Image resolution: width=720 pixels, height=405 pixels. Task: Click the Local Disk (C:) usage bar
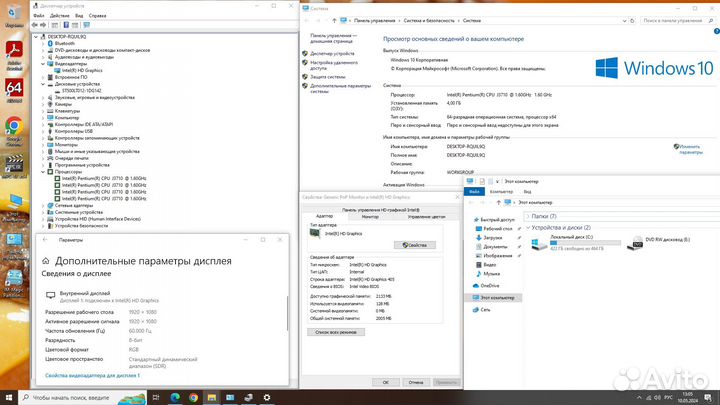tap(585, 243)
